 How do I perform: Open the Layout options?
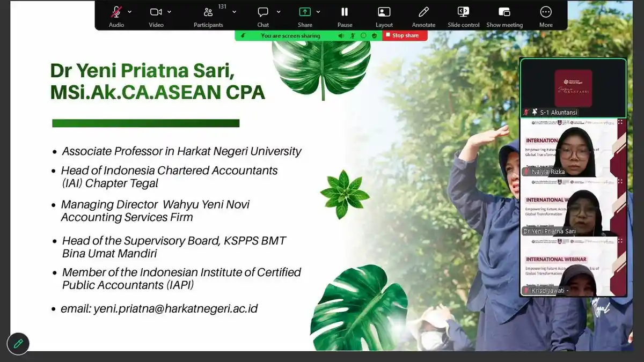tap(384, 12)
